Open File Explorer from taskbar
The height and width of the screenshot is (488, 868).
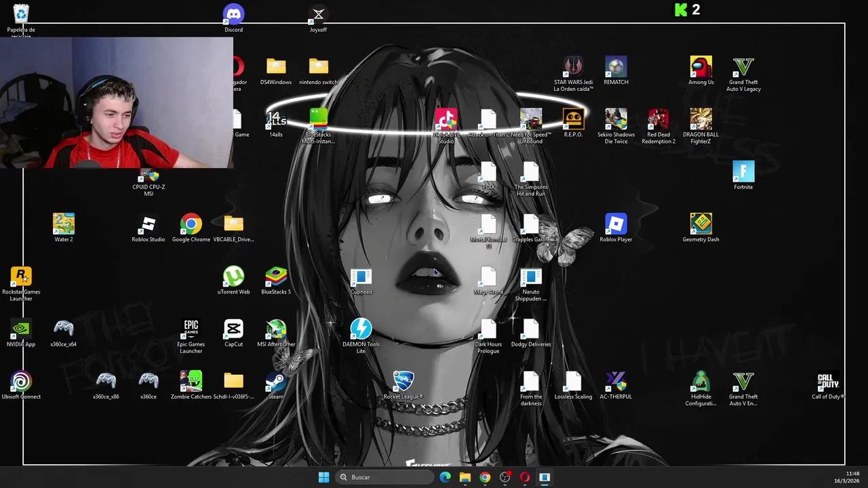465,477
